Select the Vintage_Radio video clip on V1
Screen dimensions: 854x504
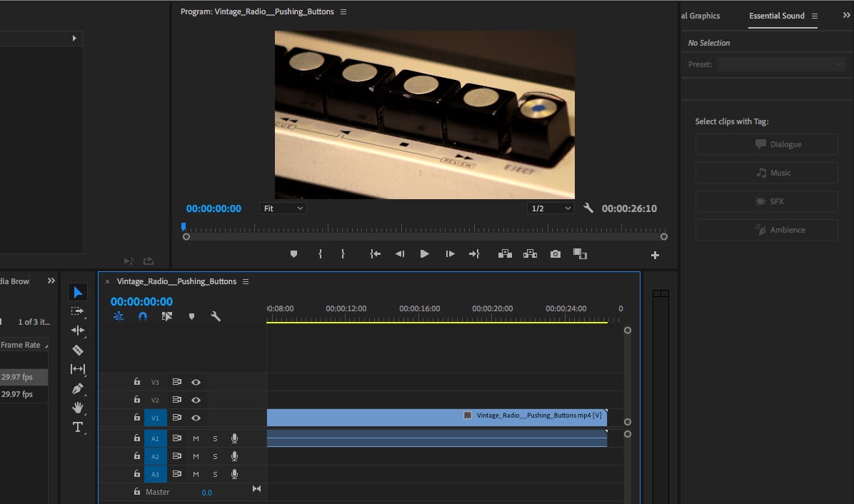(x=437, y=418)
